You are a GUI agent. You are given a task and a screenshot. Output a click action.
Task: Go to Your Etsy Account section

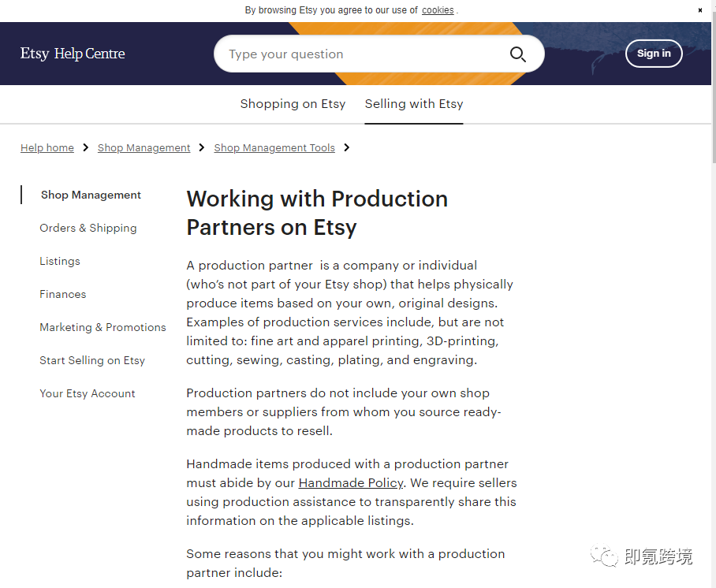(x=88, y=393)
